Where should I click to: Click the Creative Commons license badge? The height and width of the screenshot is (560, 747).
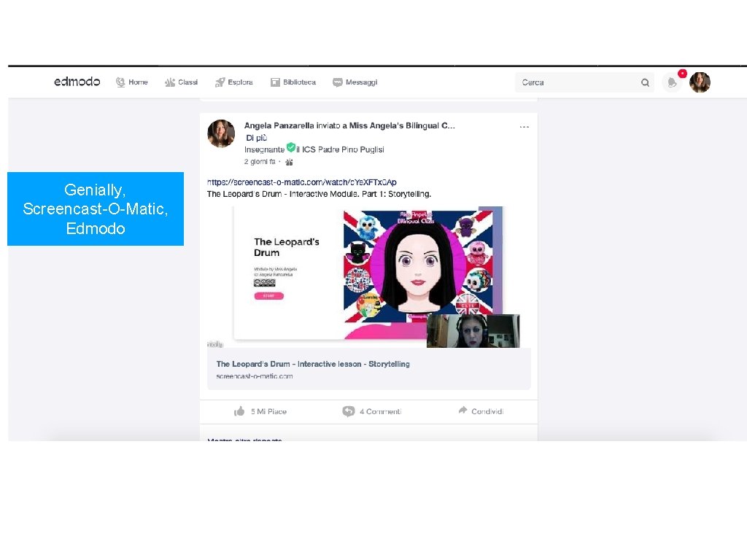pyautogui.click(x=264, y=282)
